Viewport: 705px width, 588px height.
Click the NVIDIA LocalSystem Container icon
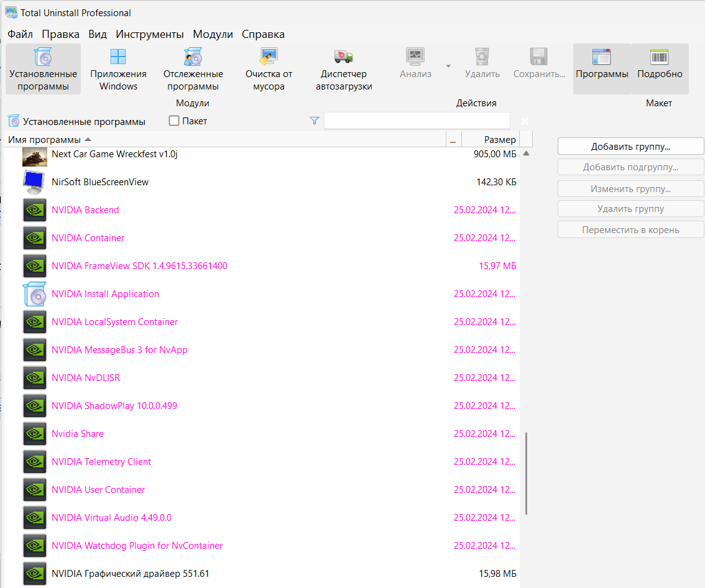click(35, 322)
